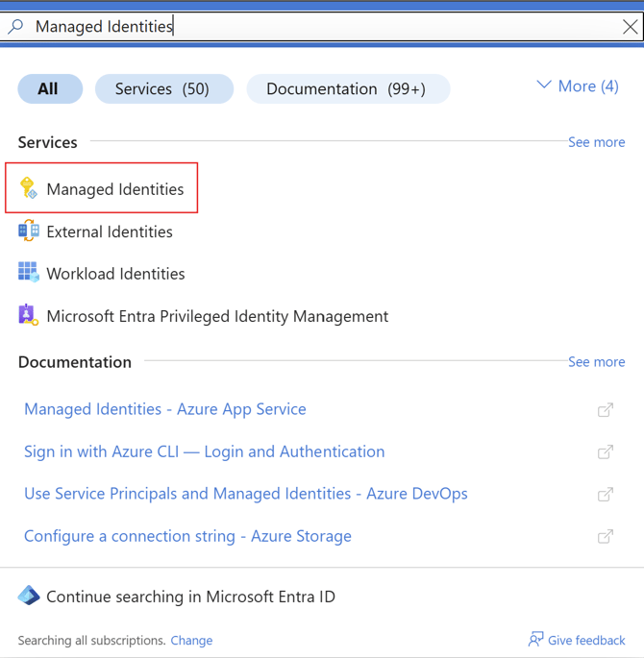This screenshot has width=644, height=658.
Task: Click the search magnifier icon
Action: (16, 27)
